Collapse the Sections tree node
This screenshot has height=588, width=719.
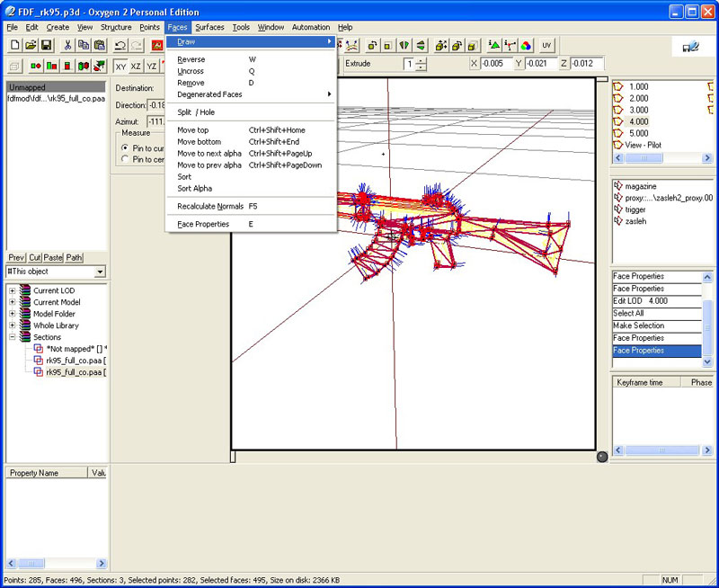coord(13,337)
